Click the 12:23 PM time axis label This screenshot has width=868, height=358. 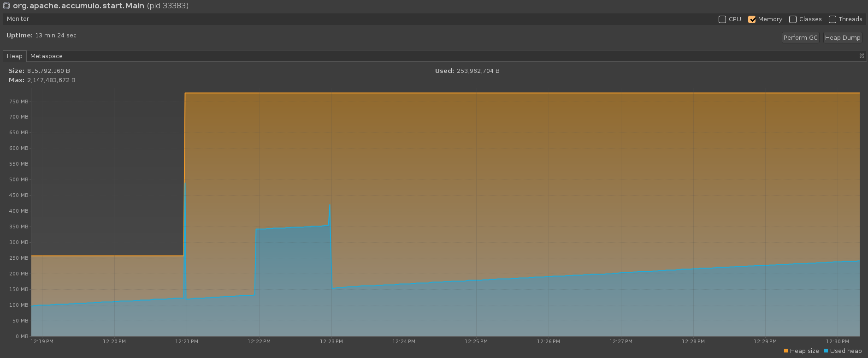coord(331,342)
